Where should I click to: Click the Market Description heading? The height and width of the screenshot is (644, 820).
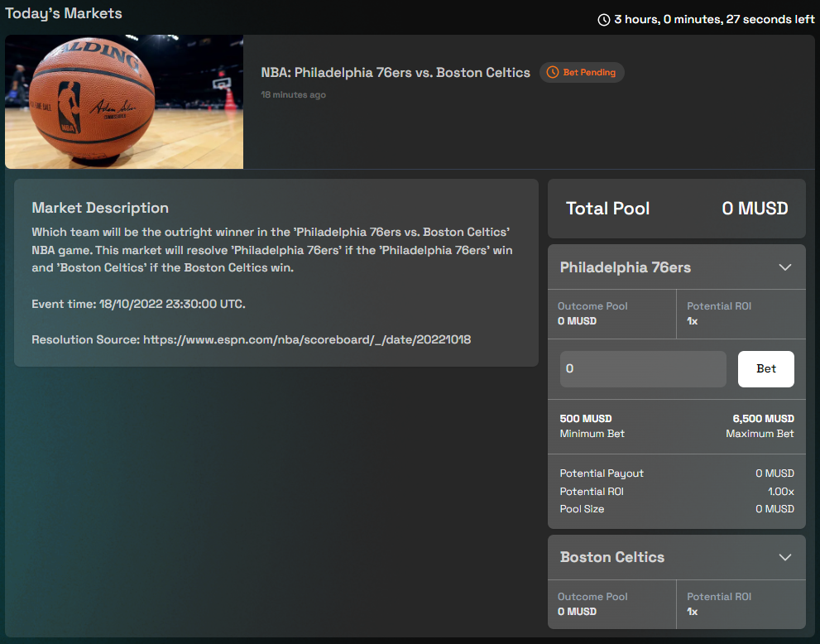click(x=100, y=208)
